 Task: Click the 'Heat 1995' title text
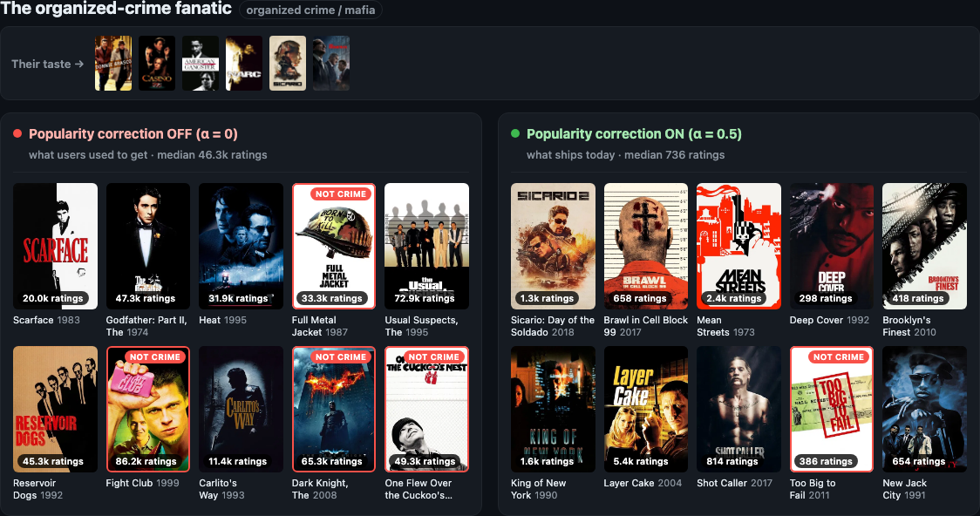(222, 320)
